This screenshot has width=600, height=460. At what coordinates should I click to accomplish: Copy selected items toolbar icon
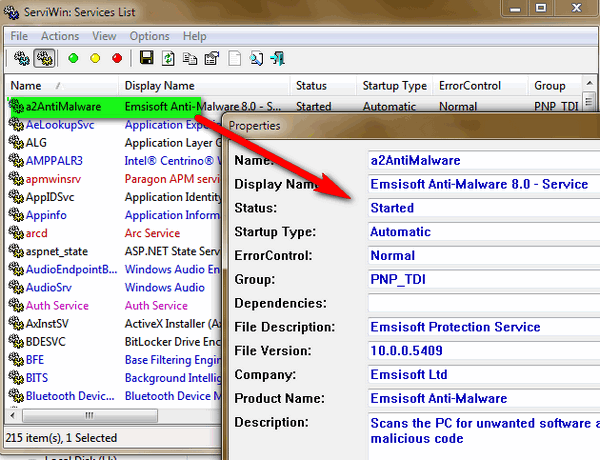click(x=190, y=59)
